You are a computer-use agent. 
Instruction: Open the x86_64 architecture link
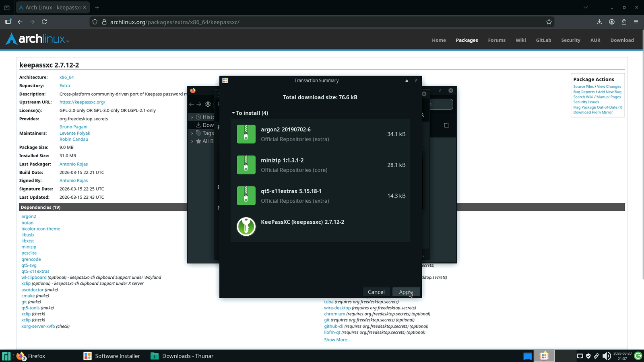coord(66,77)
